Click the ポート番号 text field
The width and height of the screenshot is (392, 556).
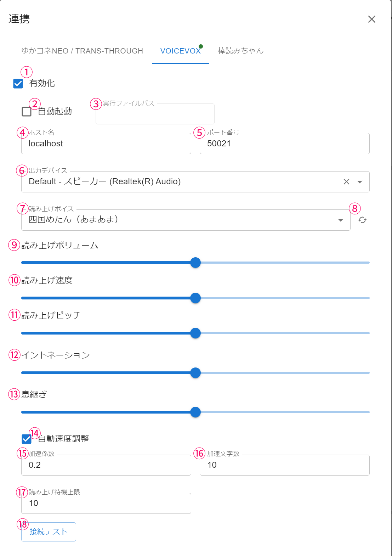click(x=284, y=144)
